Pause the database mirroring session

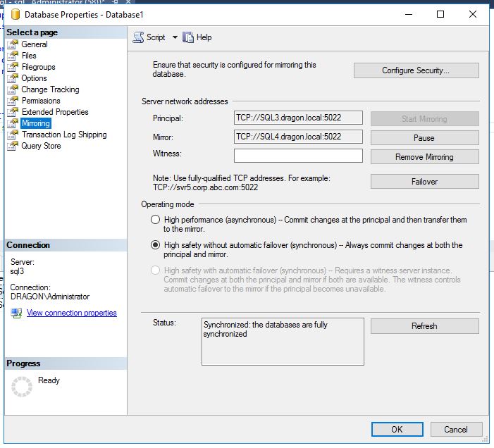[424, 138]
